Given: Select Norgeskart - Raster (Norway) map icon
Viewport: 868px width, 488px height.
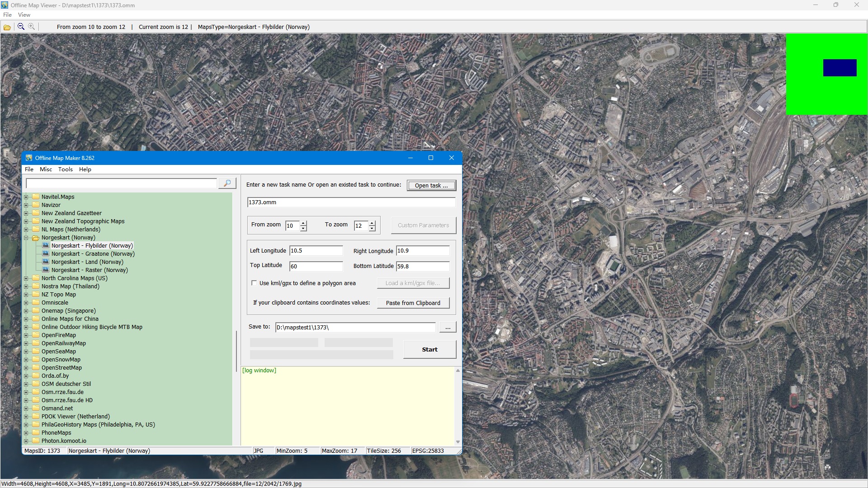Looking at the screenshot, I should point(46,270).
